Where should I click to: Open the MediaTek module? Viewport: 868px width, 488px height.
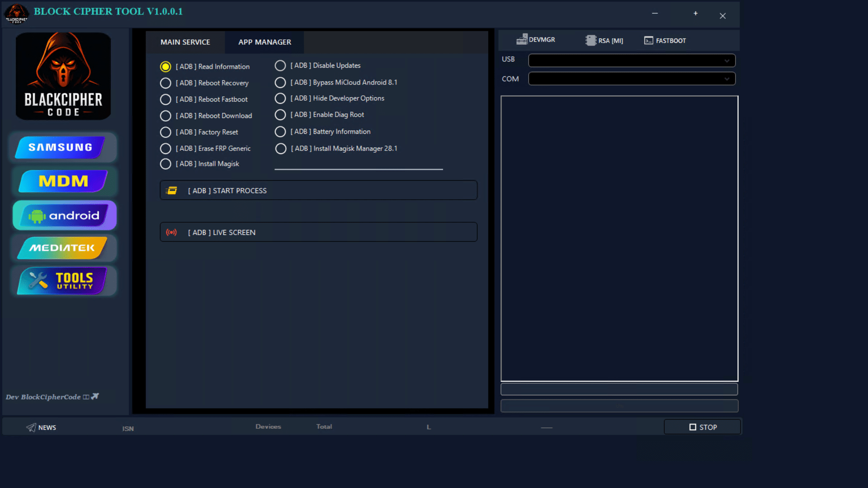click(62, 248)
